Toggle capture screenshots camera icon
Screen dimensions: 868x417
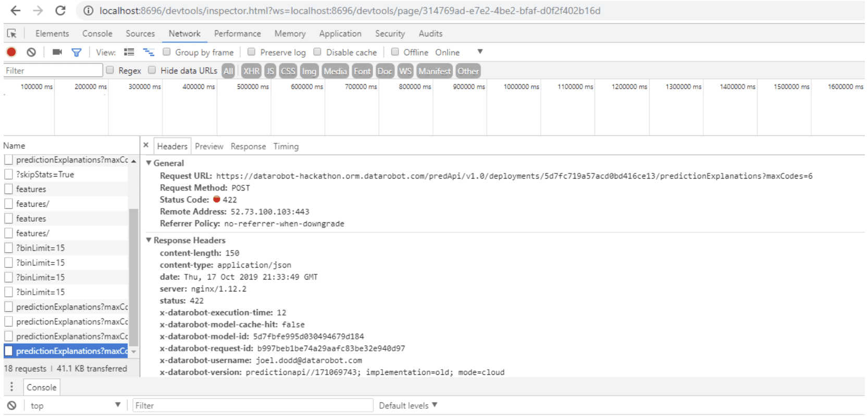[57, 52]
